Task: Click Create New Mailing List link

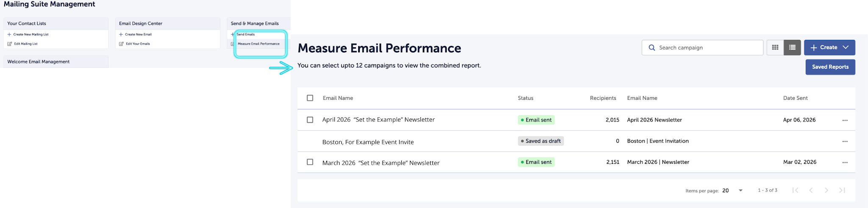Action: point(31,34)
